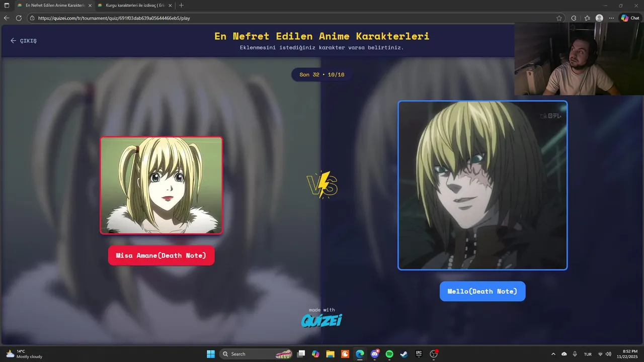Open Spotify from the taskbar

pyautogui.click(x=389, y=354)
